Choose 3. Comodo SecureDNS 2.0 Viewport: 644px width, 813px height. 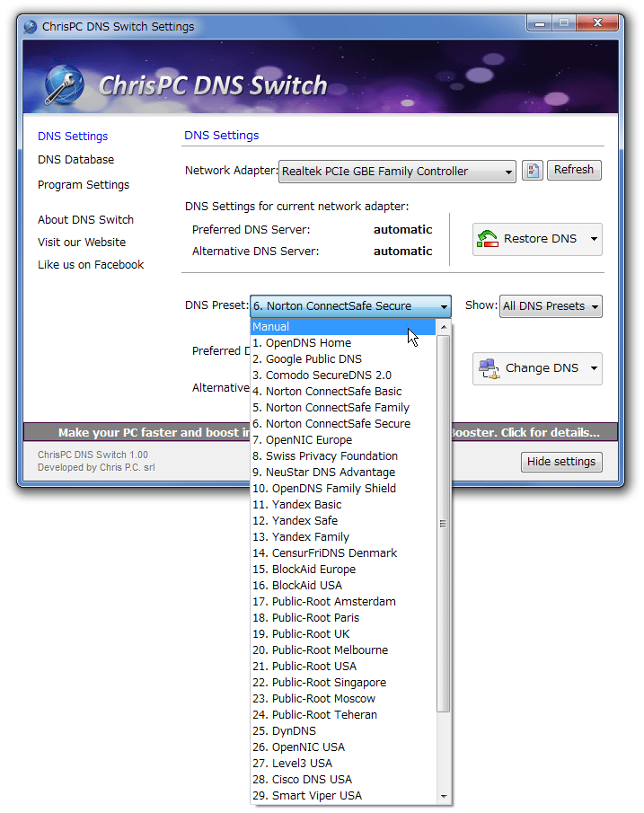tap(343, 375)
